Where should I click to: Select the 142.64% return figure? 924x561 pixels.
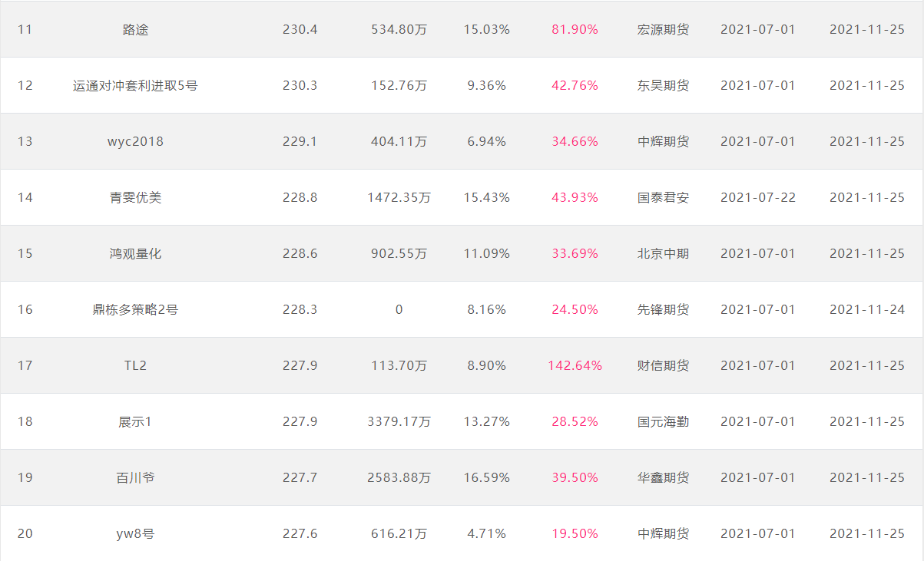(x=575, y=366)
